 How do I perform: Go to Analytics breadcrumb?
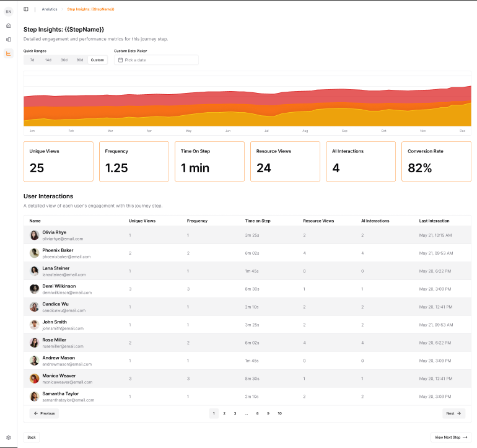click(50, 9)
